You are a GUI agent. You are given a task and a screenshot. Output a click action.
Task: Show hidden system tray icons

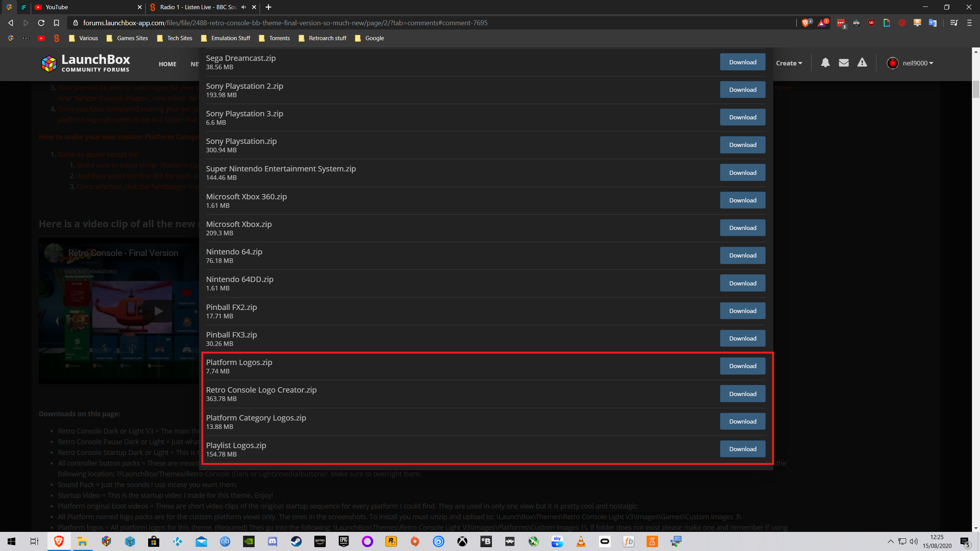pyautogui.click(x=890, y=541)
